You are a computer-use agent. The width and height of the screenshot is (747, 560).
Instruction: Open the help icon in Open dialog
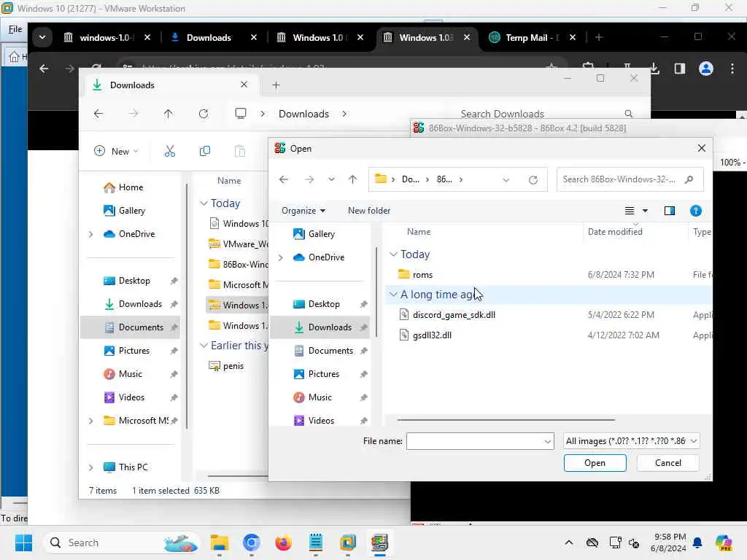coord(695,211)
